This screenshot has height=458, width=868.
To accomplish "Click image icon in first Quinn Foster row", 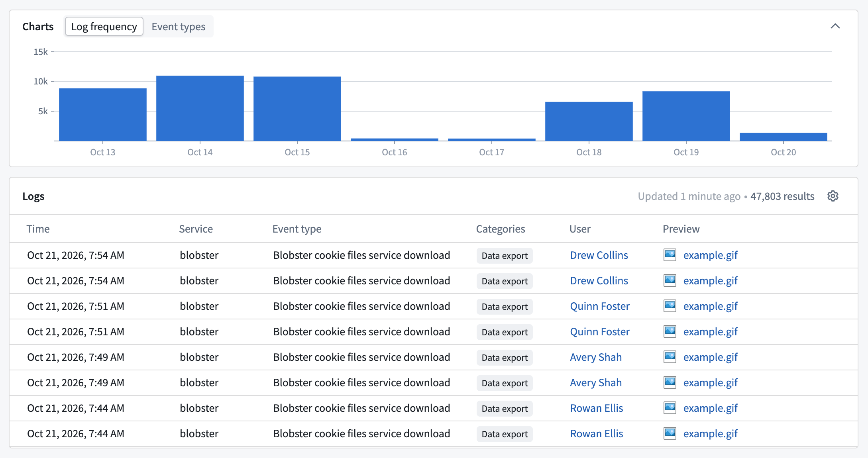I will click(670, 306).
